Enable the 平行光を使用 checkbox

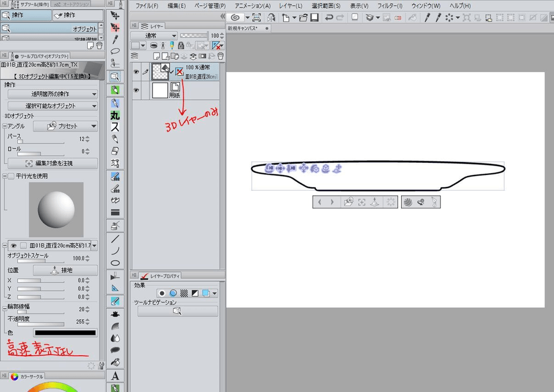(x=10, y=176)
